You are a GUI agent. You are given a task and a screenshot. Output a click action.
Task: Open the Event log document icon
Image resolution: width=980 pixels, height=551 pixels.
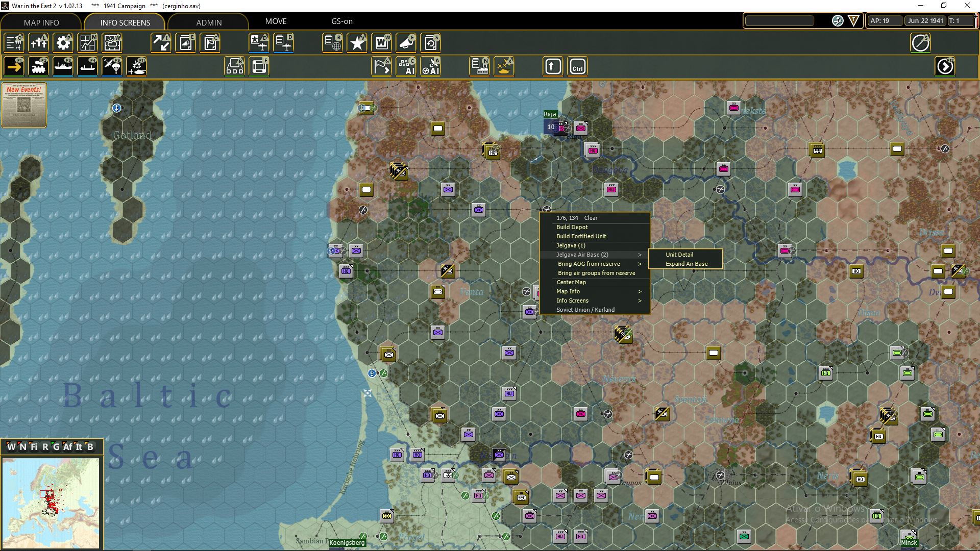pyautogui.click(x=186, y=43)
